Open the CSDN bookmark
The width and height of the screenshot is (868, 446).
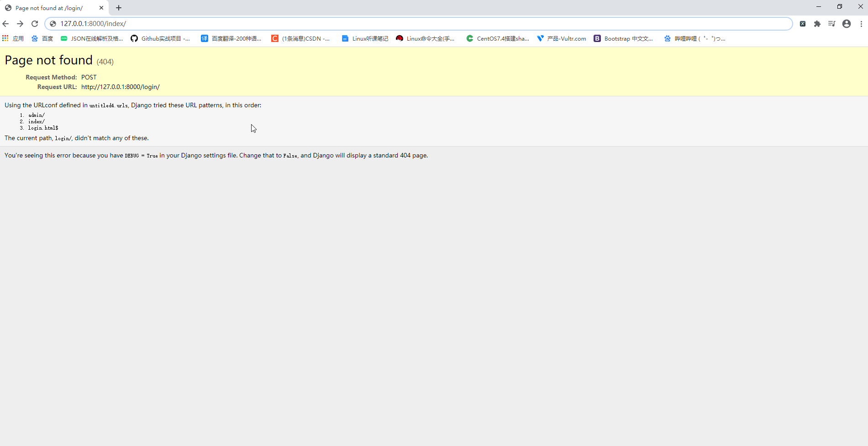click(300, 38)
